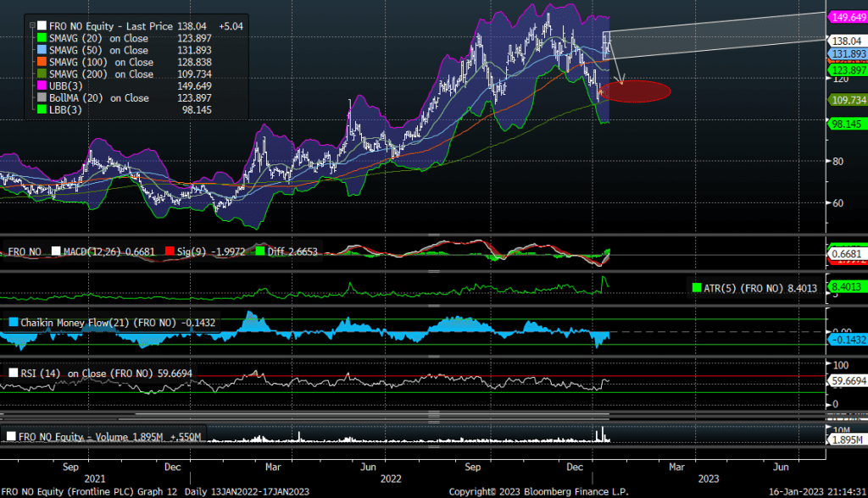Click the blue Chaikin Money Flow legend swatch

(x=14, y=322)
